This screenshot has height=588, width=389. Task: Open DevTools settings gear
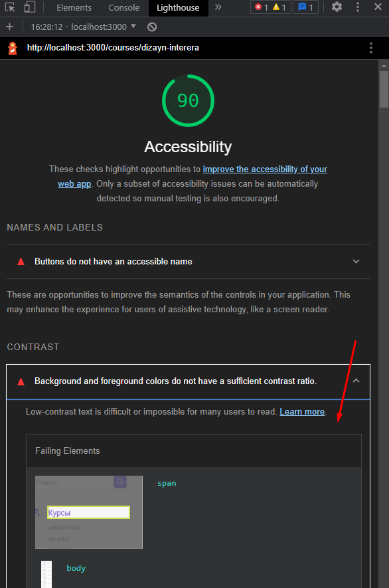click(x=337, y=7)
